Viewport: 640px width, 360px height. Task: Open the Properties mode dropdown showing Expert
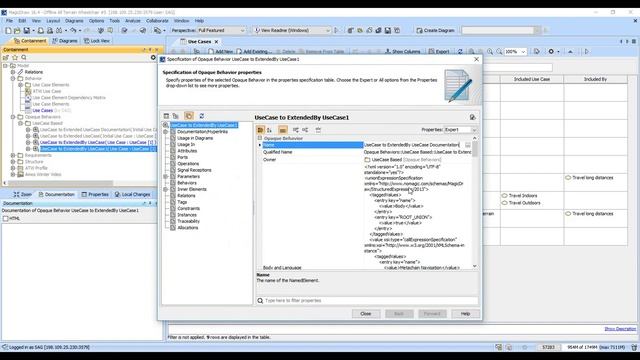[460, 130]
